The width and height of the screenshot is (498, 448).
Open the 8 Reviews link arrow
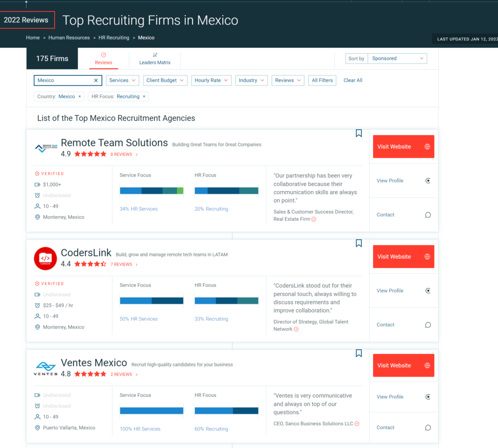pos(137,154)
